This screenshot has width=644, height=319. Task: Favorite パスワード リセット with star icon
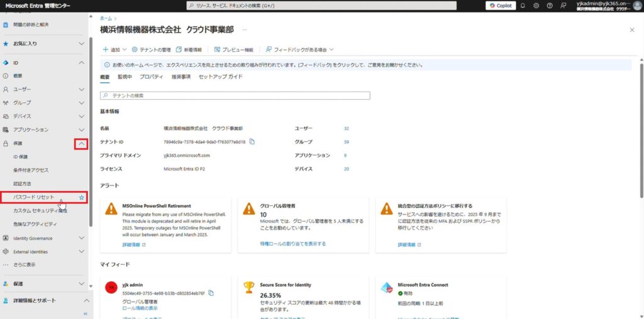click(81, 198)
